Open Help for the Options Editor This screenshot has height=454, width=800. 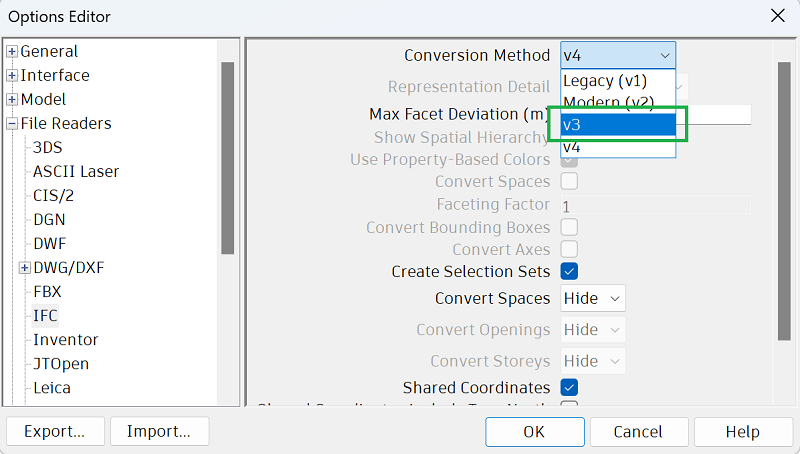click(743, 431)
